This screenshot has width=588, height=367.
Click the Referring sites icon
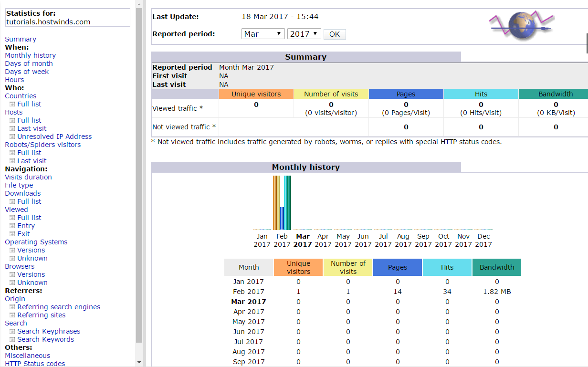click(x=13, y=315)
